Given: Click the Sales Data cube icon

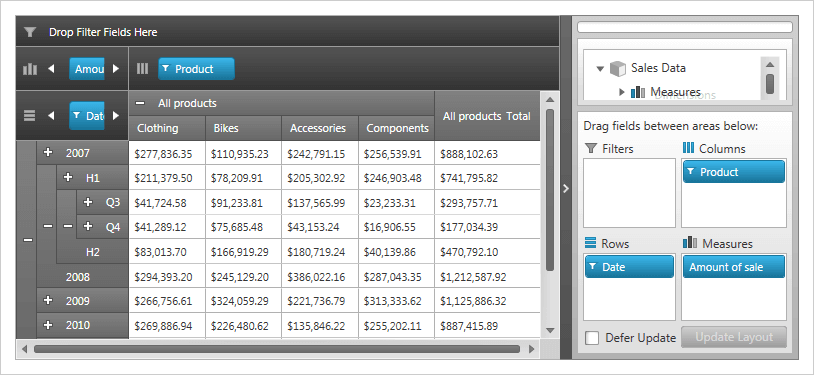Looking at the screenshot, I should [x=618, y=68].
